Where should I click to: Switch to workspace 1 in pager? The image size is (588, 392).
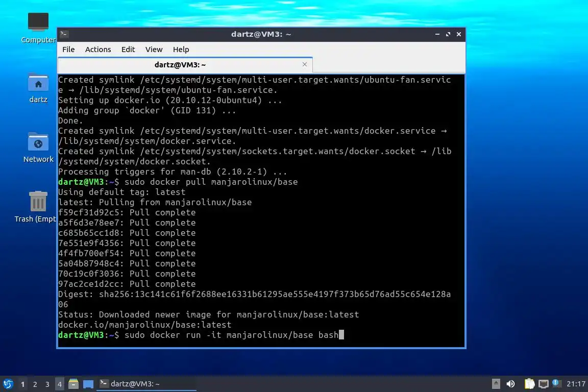(x=23, y=384)
